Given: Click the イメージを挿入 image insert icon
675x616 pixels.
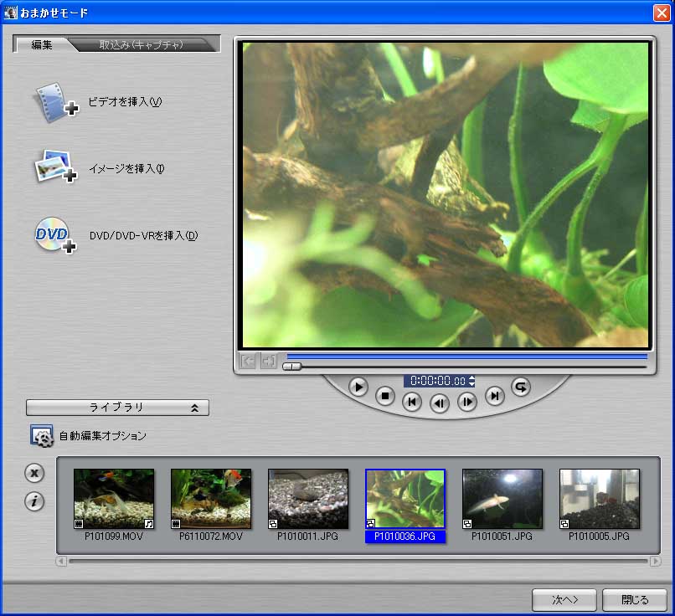Looking at the screenshot, I should [x=54, y=166].
